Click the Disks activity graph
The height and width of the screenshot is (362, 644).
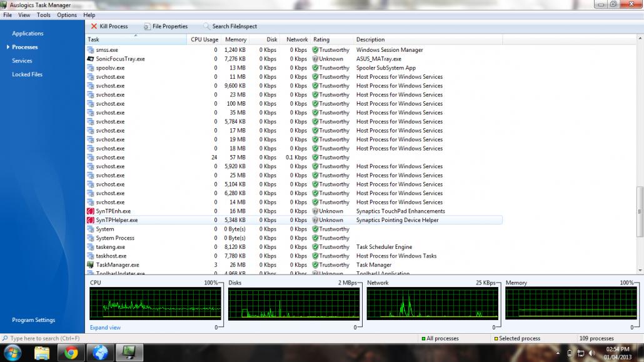[294, 303]
